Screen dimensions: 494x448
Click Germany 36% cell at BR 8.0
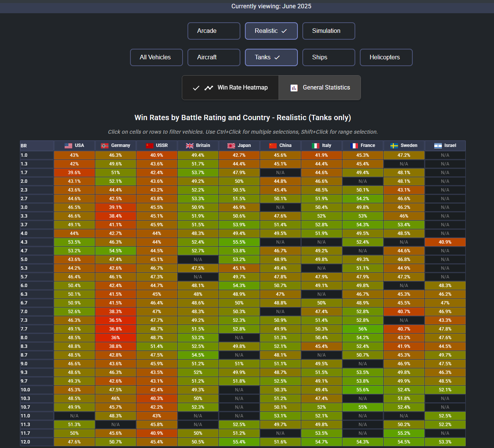[x=115, y=338]
